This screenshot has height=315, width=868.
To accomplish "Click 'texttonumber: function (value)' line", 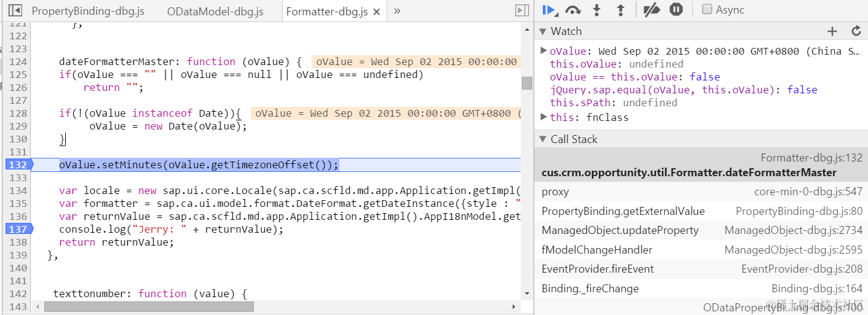I will click(x=150, y=294).
